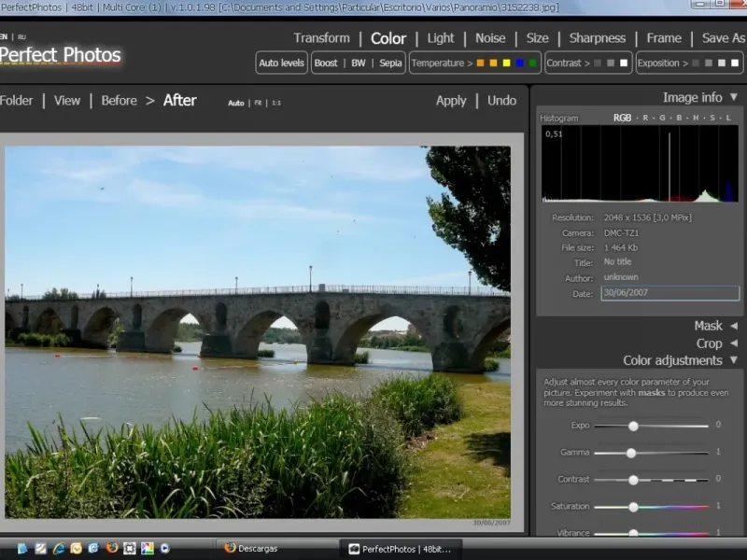Open the Sharpness tab

click(x=597, y=38)
